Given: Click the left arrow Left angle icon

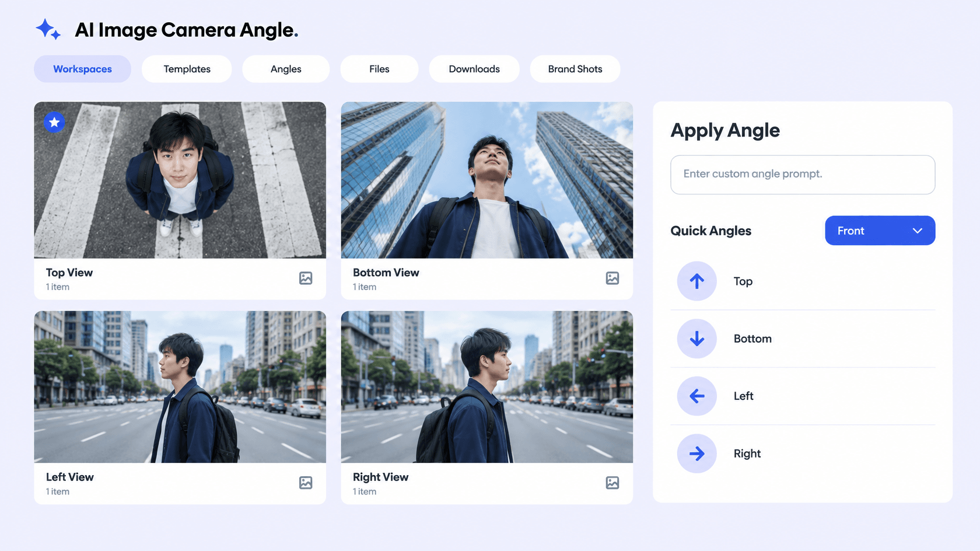Looking at the screenshot, I should [696, 396].
